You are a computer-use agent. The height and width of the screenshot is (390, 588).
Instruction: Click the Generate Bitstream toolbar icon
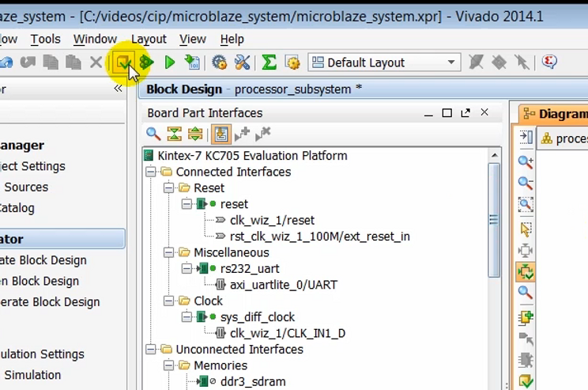click(x=192, y=62)
